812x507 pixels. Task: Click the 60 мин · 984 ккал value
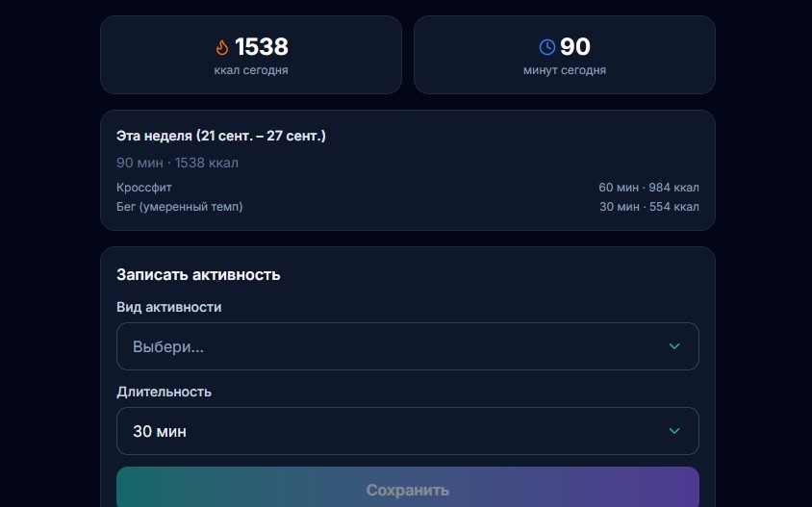[648, 188]
